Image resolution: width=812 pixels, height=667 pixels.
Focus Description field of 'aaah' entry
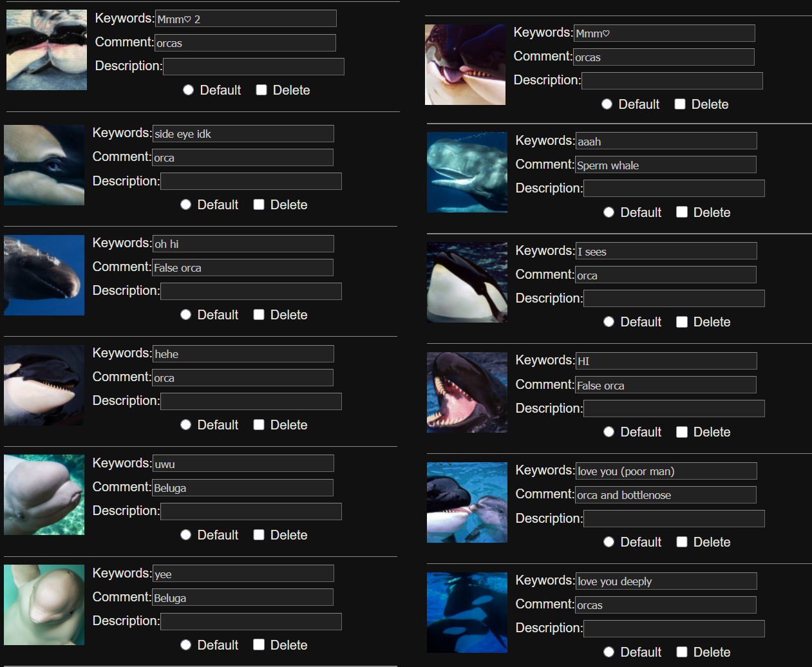(x=674, y=189)
